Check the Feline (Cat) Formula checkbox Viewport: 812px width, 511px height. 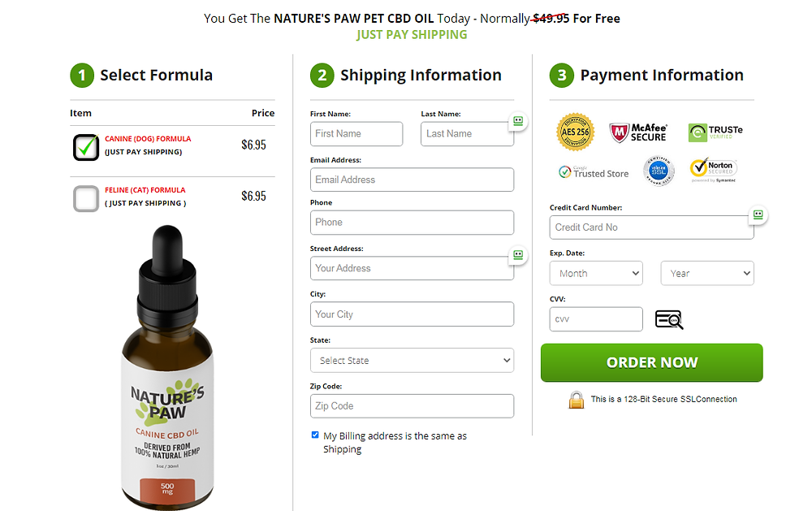86,198
